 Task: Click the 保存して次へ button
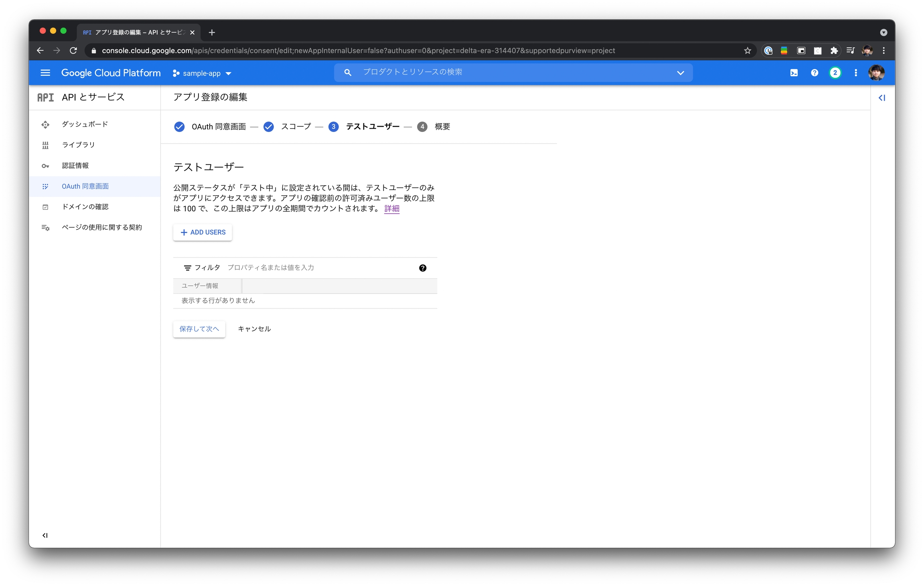point(199,329)
